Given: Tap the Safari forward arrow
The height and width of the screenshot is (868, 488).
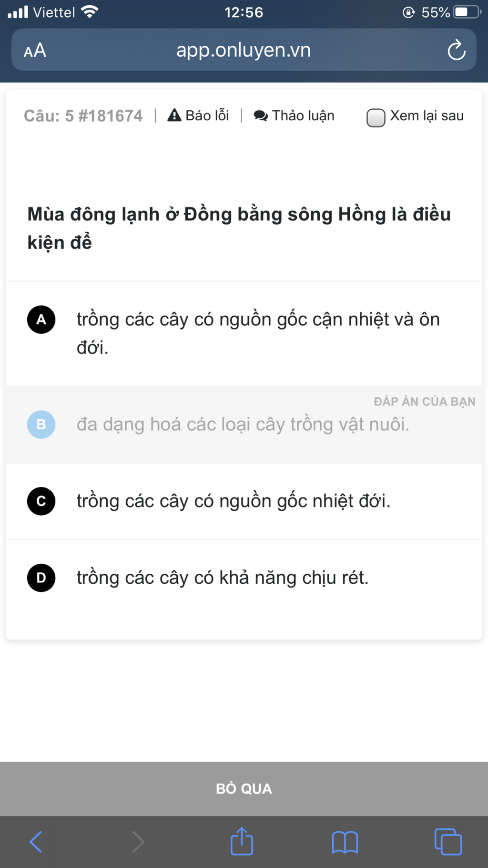Looking at the screenshot, I should 138,842.
